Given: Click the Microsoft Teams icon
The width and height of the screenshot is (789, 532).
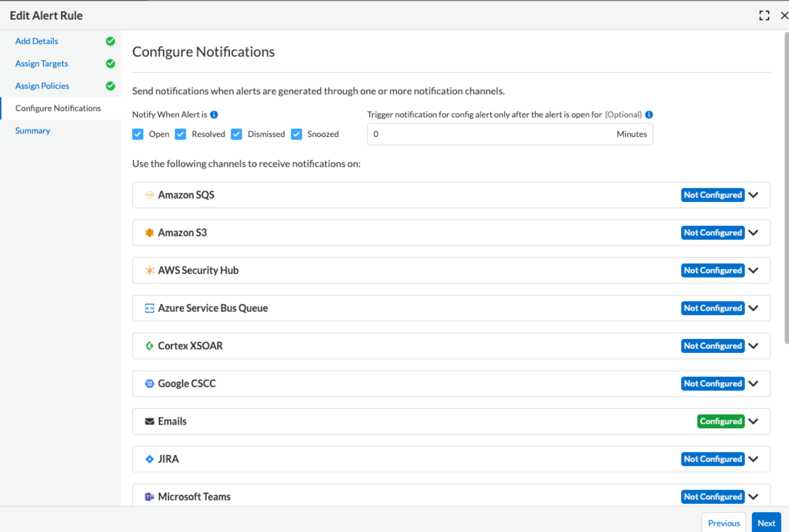Looking at the screenshot, I should 149,496.
